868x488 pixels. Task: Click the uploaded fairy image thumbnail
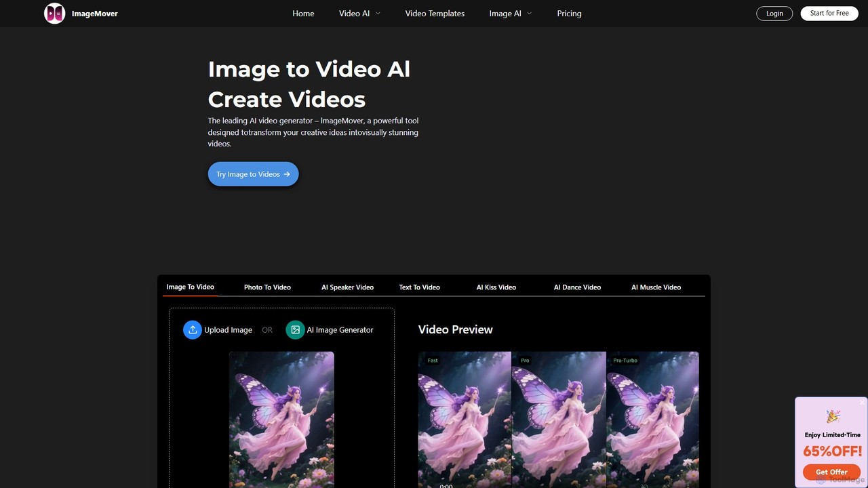point(281,420)
